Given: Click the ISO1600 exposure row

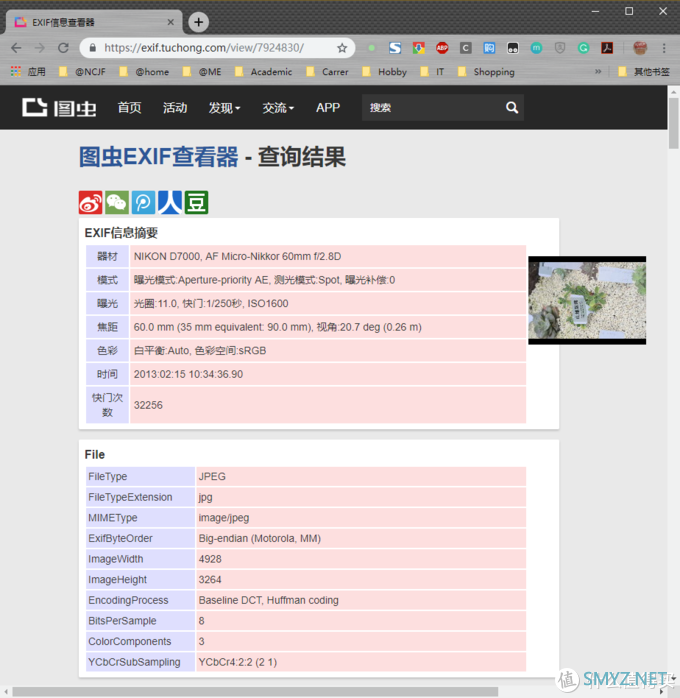Looking at the screenshot, I should click(306, 304).
